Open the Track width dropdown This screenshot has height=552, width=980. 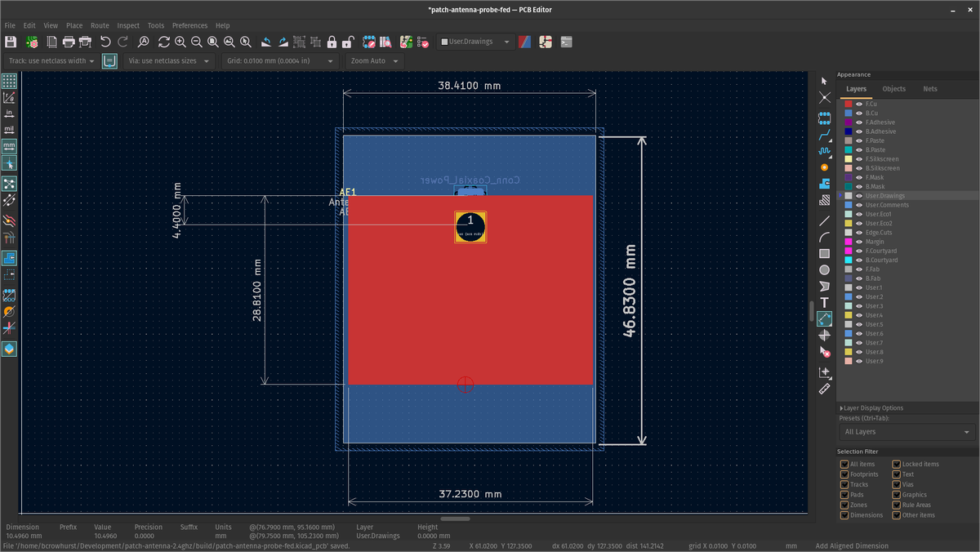51,61
